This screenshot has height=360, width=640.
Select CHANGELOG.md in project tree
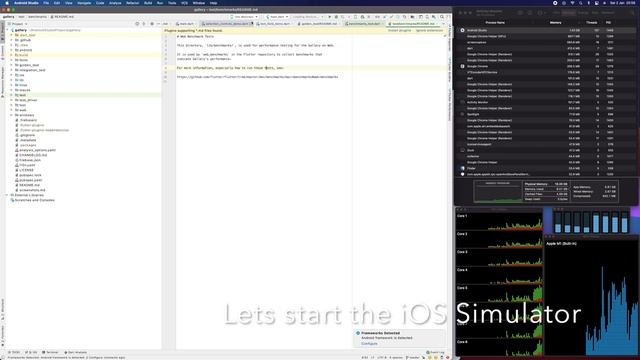pyautogui.click(x=33, y=155)
